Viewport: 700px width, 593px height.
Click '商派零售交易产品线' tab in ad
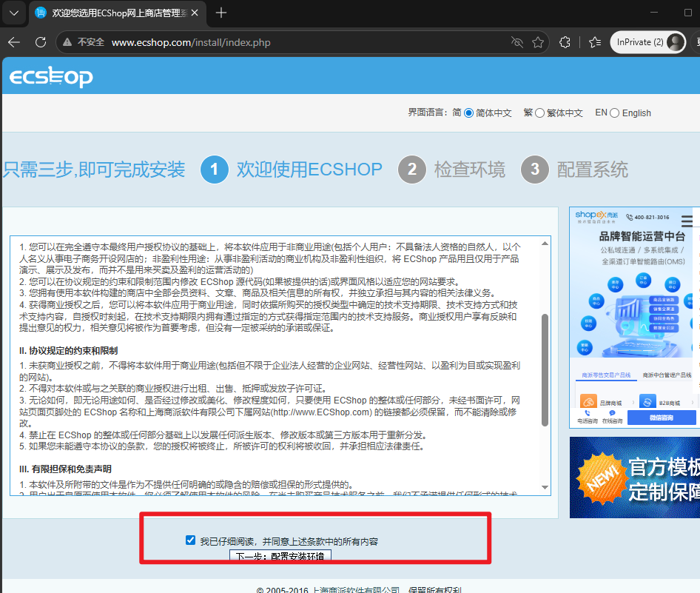point(606,375)
